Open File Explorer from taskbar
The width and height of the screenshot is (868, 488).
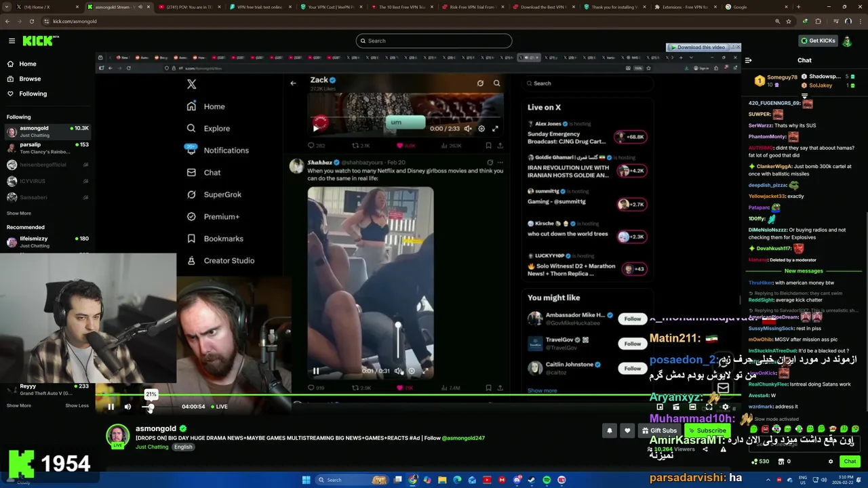point(442,480)
